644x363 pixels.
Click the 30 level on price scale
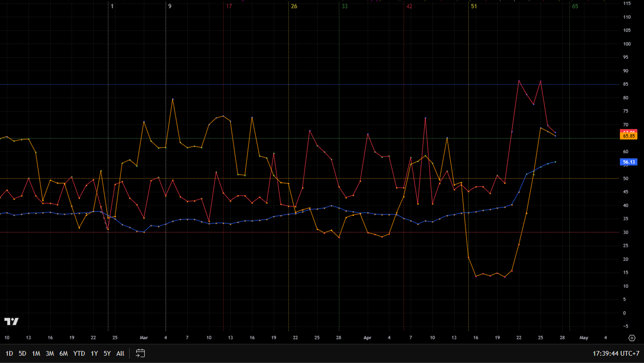pyautogui.click(x=625, y=232)
